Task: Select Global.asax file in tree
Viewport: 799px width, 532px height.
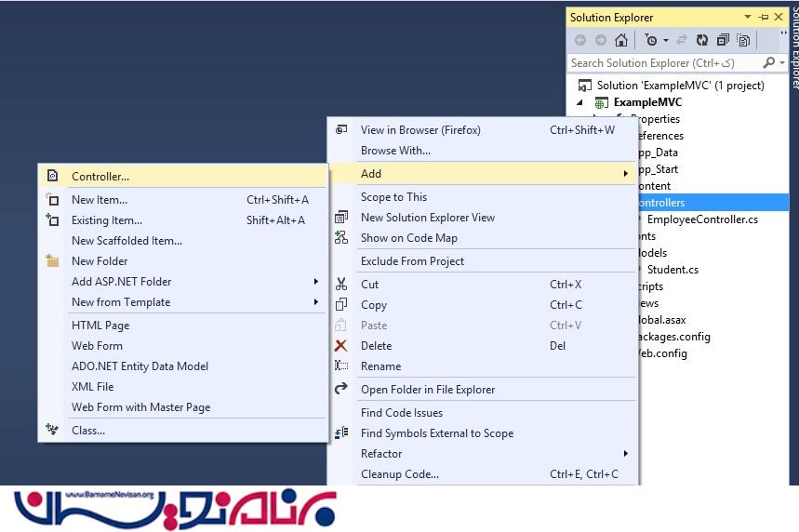Action: (x=662, y=320)
